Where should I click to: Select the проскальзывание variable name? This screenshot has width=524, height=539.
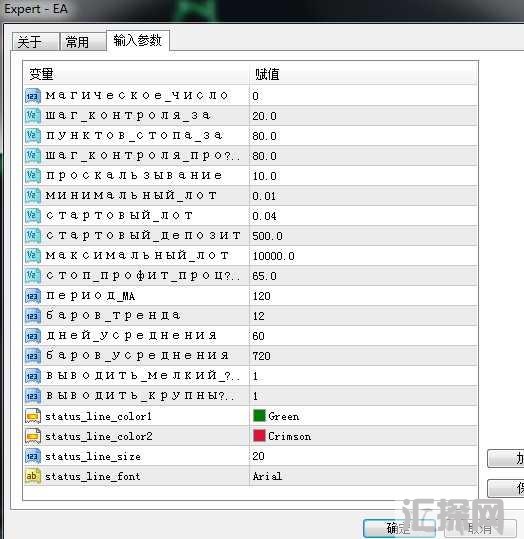(x=134, y=176)
